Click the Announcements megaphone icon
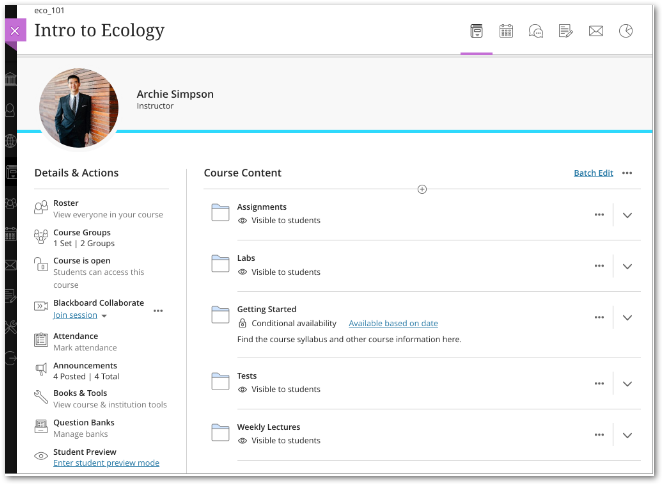Viewport: 663px width, 485px height. (41, 369)
